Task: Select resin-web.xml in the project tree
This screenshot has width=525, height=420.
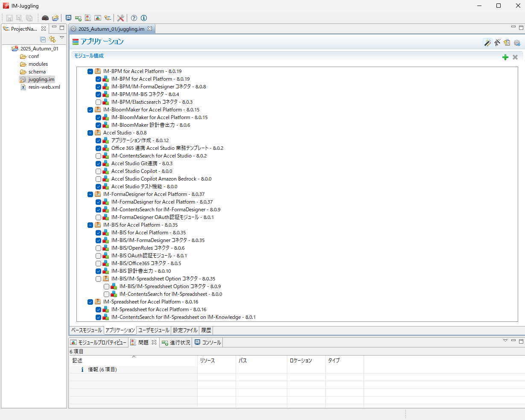Action: (x=44, y=87)
